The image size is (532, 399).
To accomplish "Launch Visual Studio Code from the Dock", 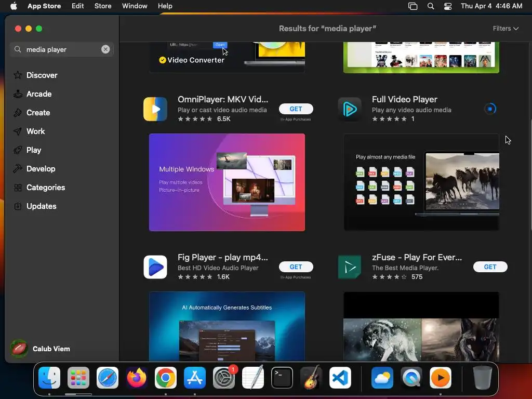I will tap(340, 378).
